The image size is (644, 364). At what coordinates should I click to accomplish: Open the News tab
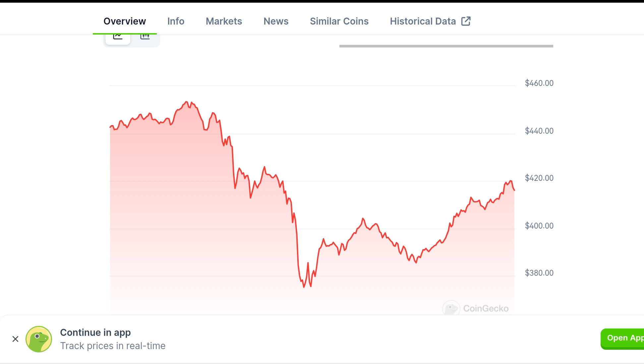tap(276, 21)
